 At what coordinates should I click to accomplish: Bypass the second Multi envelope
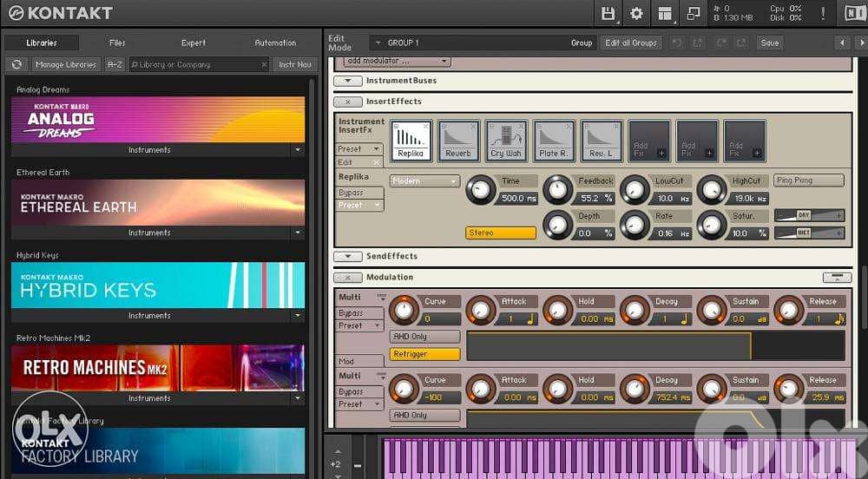360,391
